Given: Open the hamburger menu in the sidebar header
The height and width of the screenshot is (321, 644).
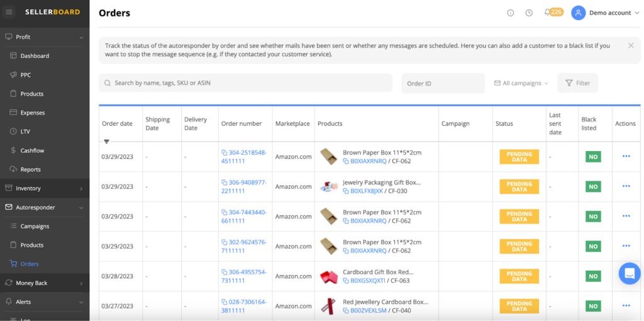Looking at the screenshot, I should click(x=9, y=12).
